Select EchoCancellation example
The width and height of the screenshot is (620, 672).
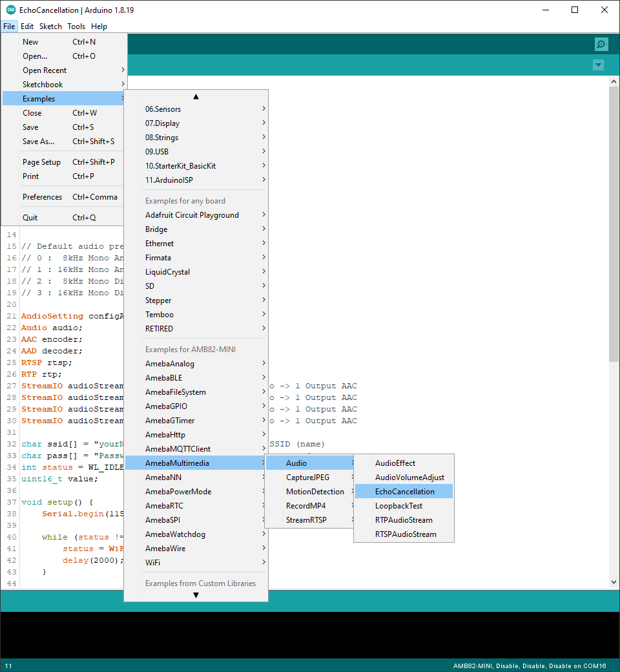(x=404, y=492)
